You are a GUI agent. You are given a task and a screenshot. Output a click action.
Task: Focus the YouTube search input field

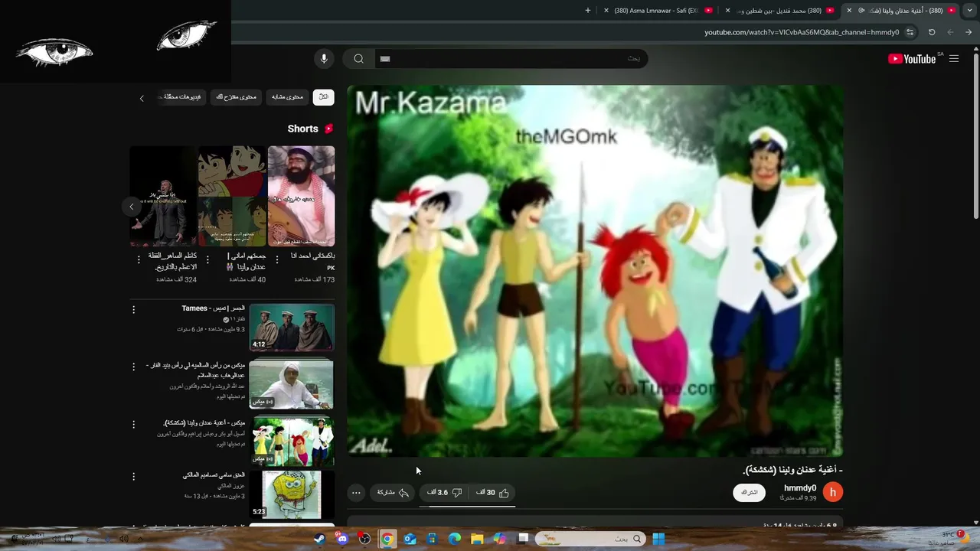(x=511, y=59)
